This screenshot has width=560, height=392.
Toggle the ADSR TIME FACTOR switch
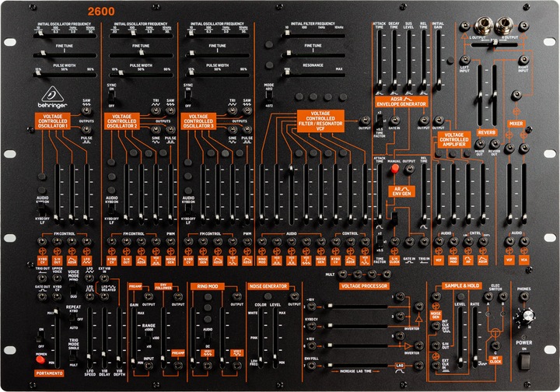tap(380, 121)
